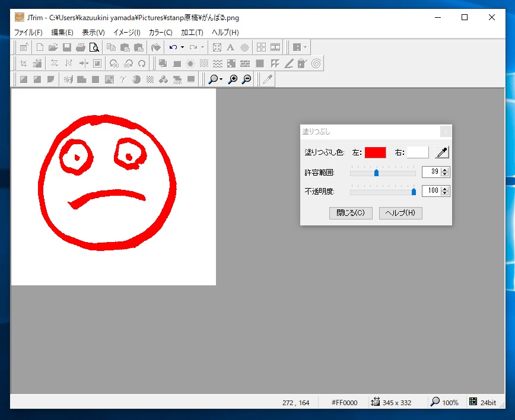Open the zoom magnifier dropdown
The width and height of the screenshot is (515, 420).
[x=221, y=79]
